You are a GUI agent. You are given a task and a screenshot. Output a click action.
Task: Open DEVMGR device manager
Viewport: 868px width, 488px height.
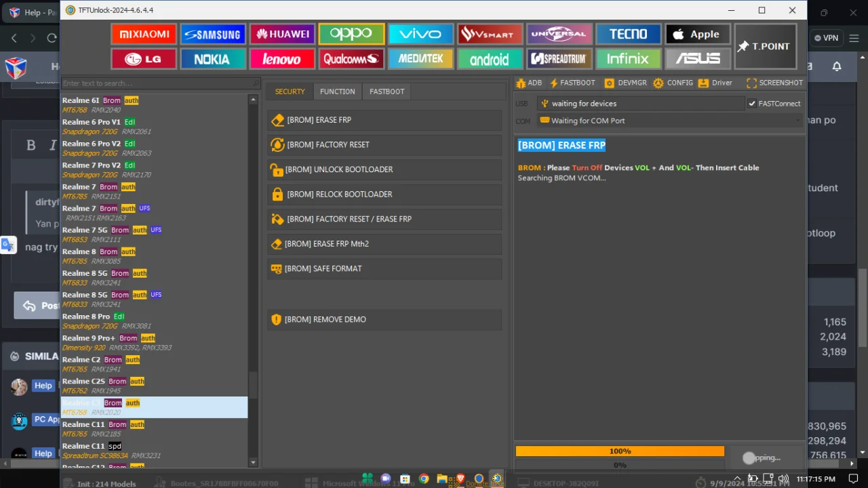point(625,83)
